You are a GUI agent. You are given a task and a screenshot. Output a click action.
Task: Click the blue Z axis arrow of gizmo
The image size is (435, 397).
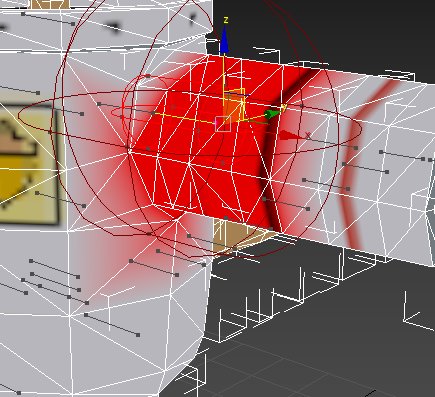(224, 40)
